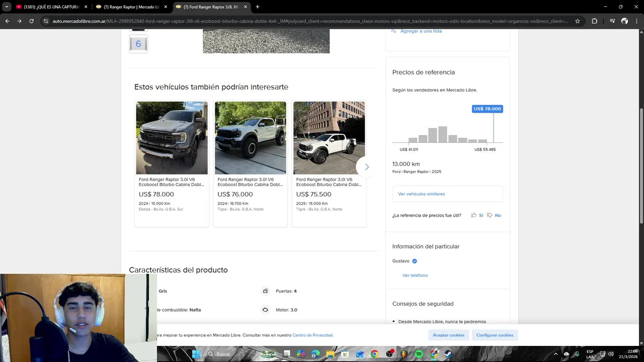Image resolution: width=644 pixels, height=362 pixels.
Task: Open the US$ 76.000 white Ranger Raptor photo
Action: [251, 138]
